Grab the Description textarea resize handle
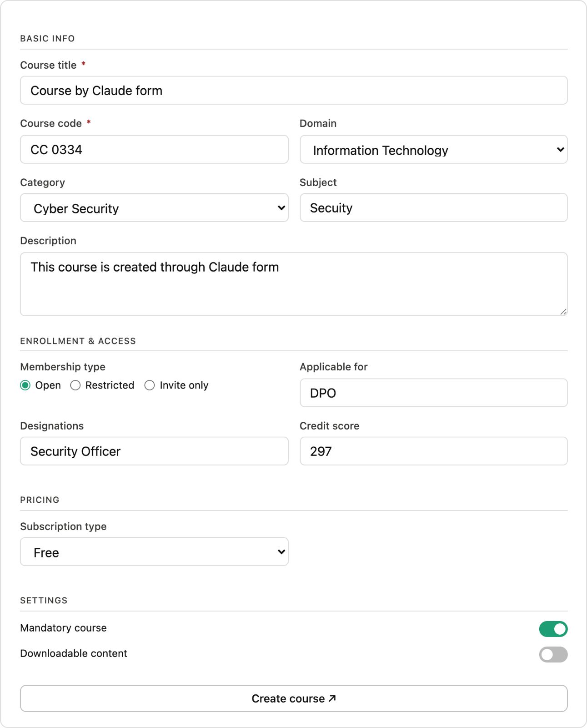 pyautogui.click(x=563, y=312)
